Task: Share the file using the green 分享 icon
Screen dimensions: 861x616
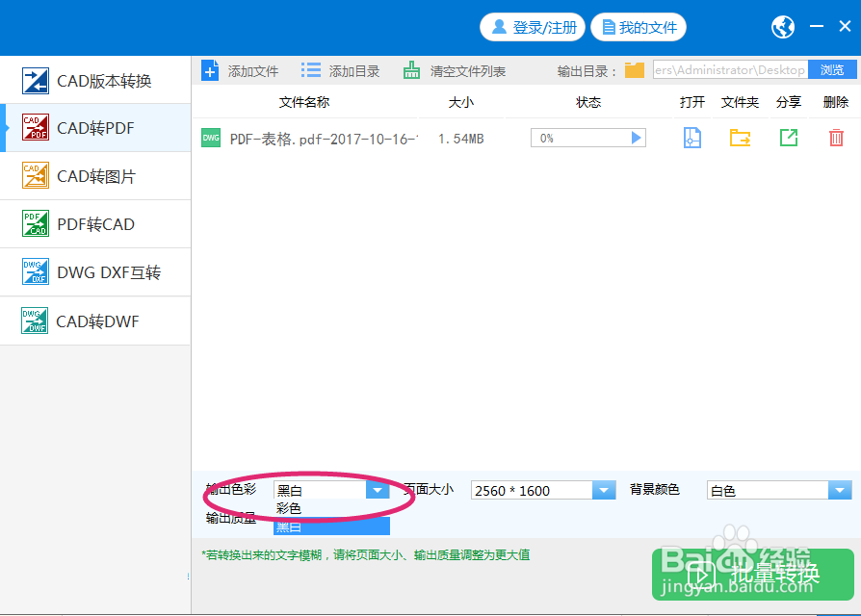Action: [x=788, y=138]
